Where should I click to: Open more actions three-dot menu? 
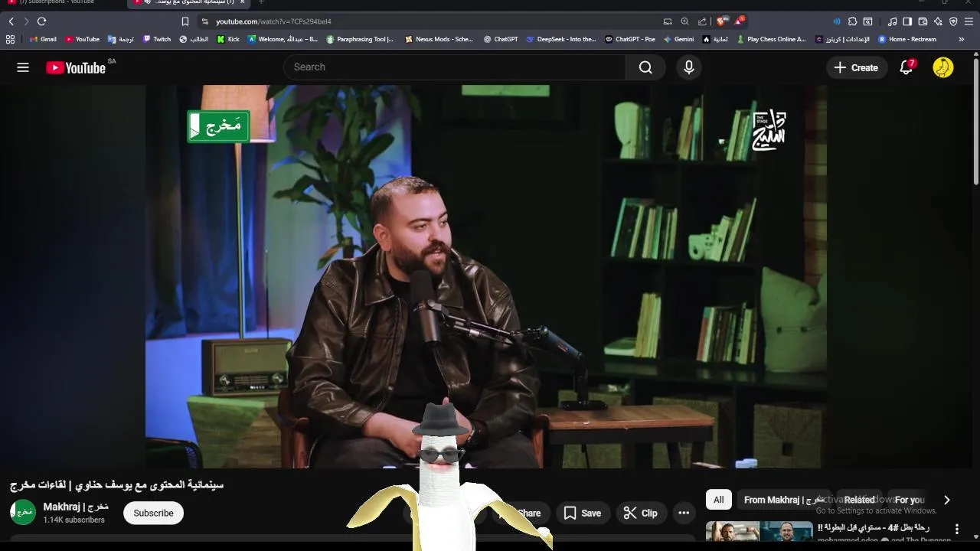pyautogui.click(x=684, y=513)
